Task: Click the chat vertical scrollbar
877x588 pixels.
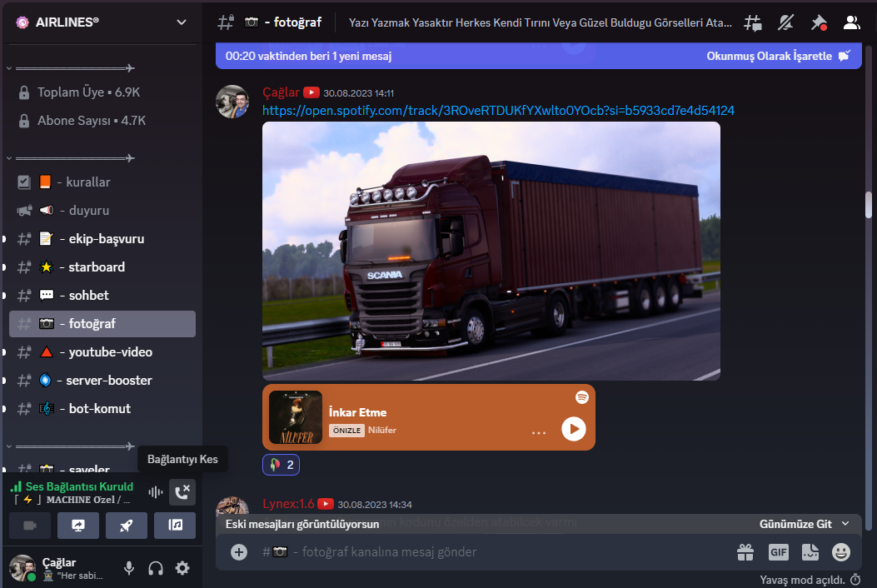Action: [x=868, y=205]
